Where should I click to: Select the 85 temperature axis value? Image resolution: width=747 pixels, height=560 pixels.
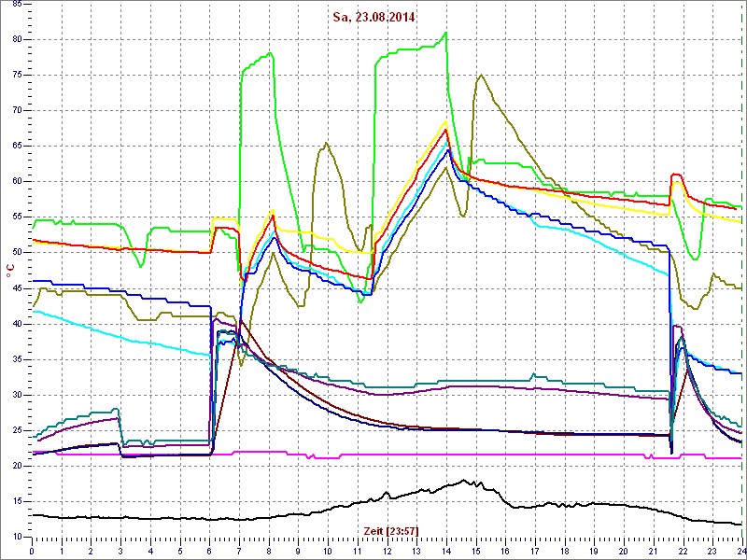pyautogui.click(x=16, y=4)
